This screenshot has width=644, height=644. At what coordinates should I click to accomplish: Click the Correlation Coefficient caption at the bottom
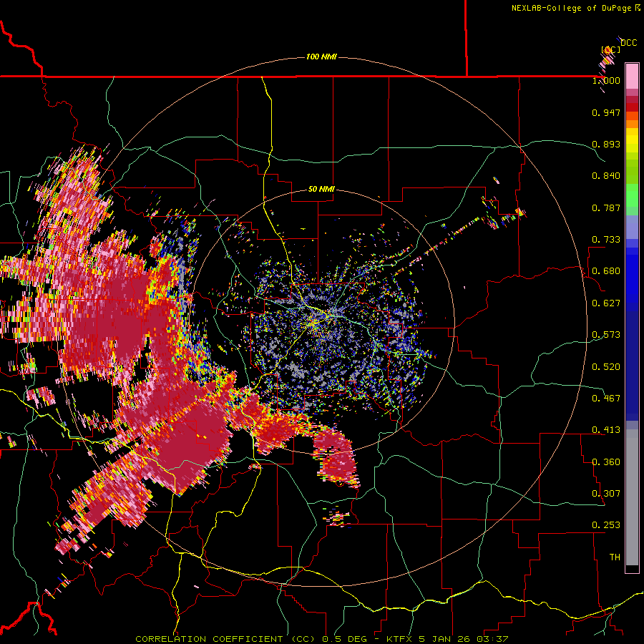pos(322,639)
